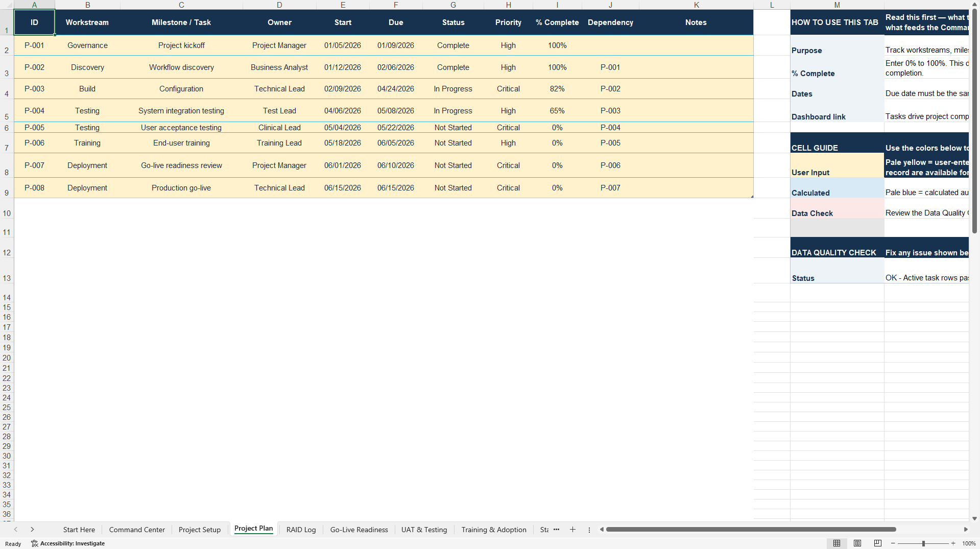Click the zoom in plus icon

click(x=953, y=543)
